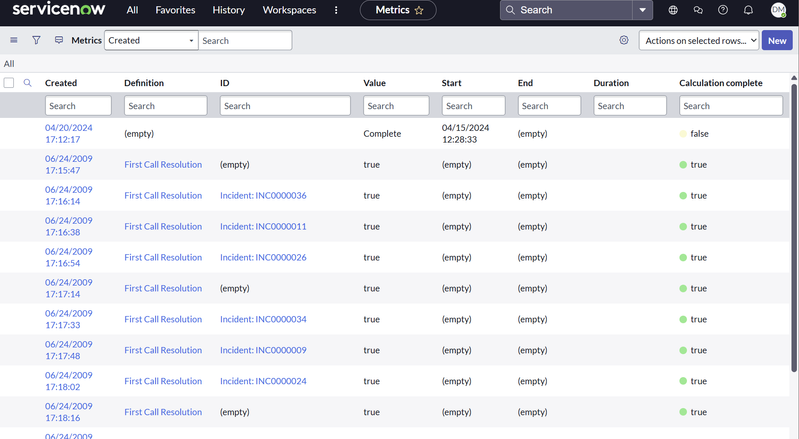This screenshot has width=799, height=439.
Task: Sort by the Start column header
Action: pos(451,83)
